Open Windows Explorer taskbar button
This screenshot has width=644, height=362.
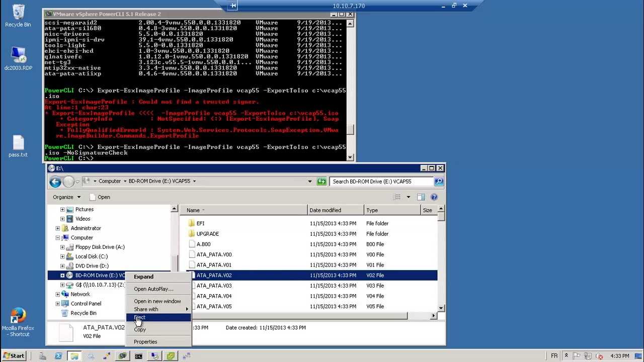pos(74,356)
